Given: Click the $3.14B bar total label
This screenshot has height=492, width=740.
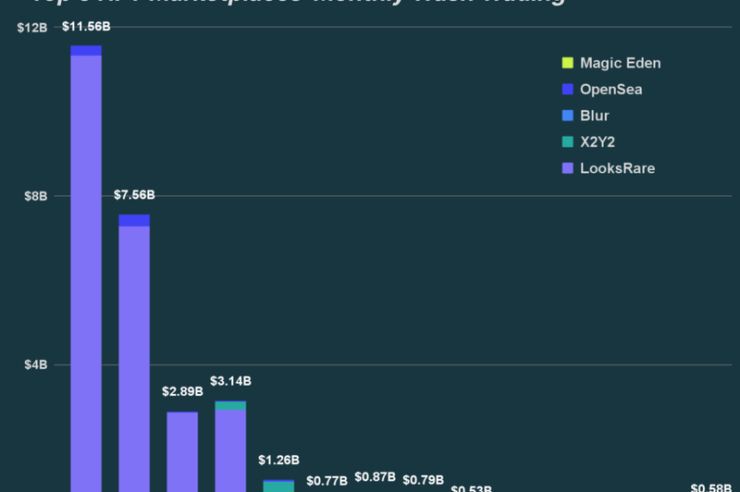Looking at the screenshot, I should 231,381.
